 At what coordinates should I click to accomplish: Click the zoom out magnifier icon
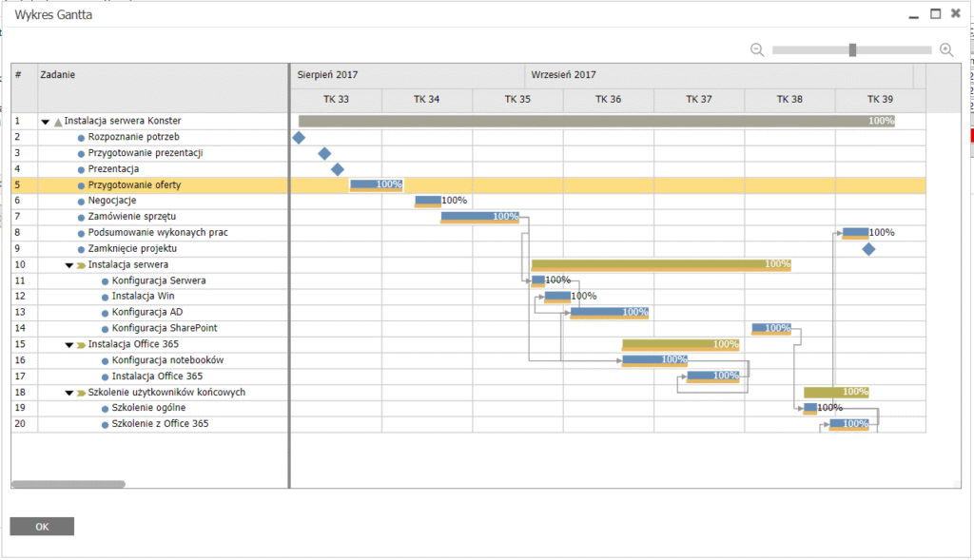(757, 50)
